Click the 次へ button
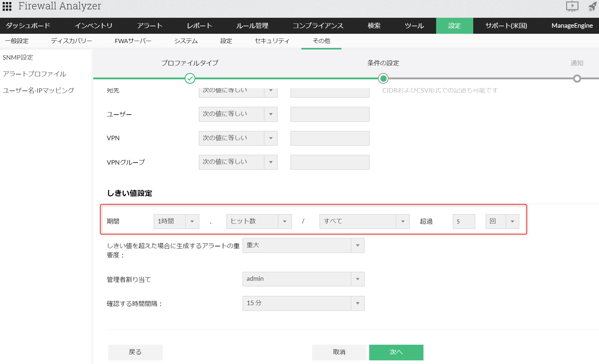599x364 pixels. 396,352
